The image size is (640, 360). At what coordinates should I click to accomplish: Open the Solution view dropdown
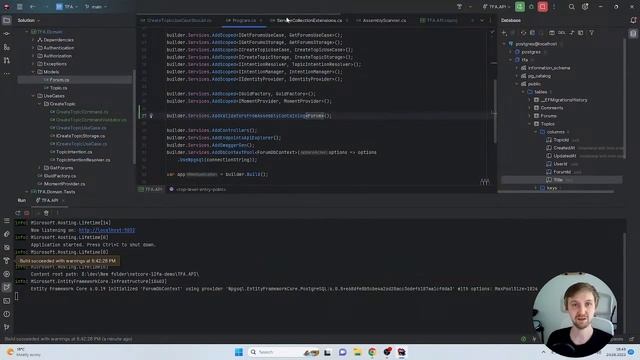point(29,20)
